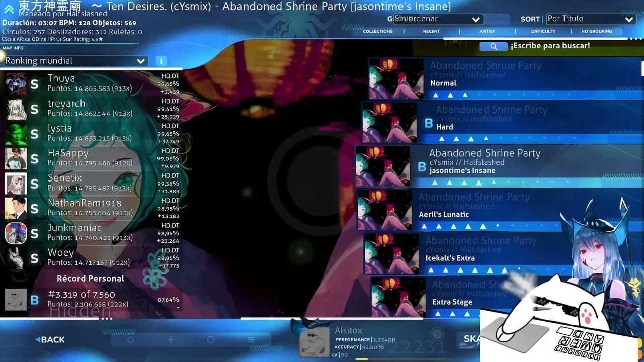
Task: Select Normal difficulty thumbnail
Action: pyautogui.click(x=396, y=78)
